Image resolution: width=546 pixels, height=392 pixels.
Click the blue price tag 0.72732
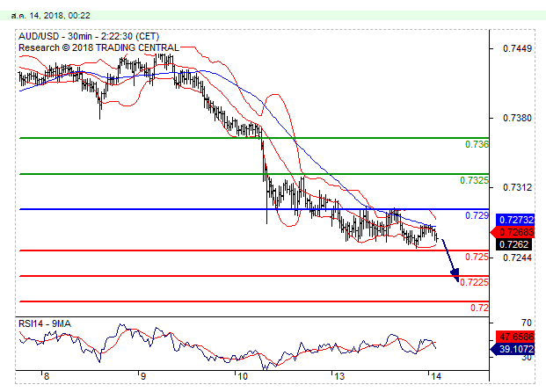[515, 220]
